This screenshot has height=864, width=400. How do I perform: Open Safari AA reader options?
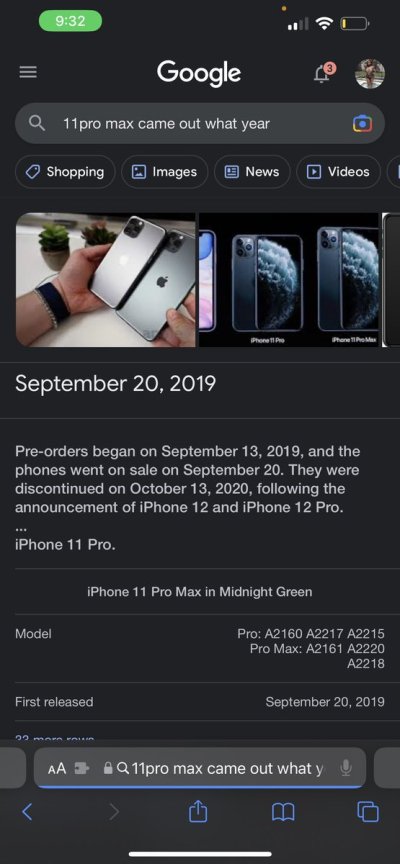pos(57,768)
